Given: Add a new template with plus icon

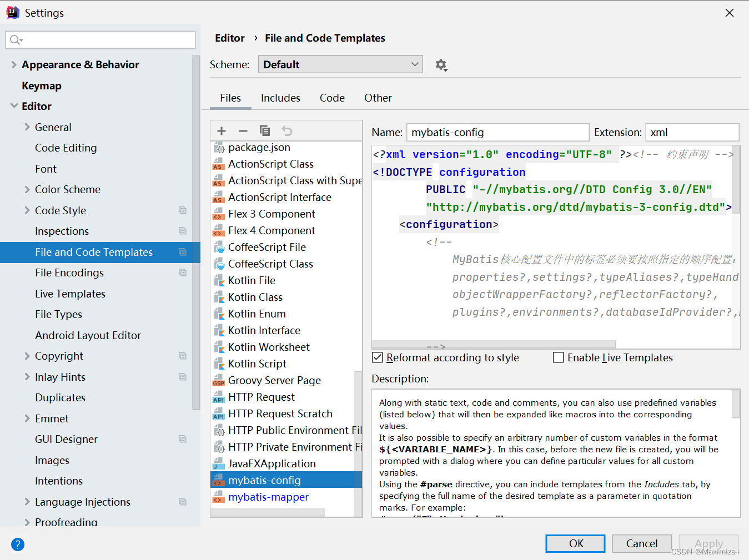Looking at the screenshot, I should pos(222,131).
